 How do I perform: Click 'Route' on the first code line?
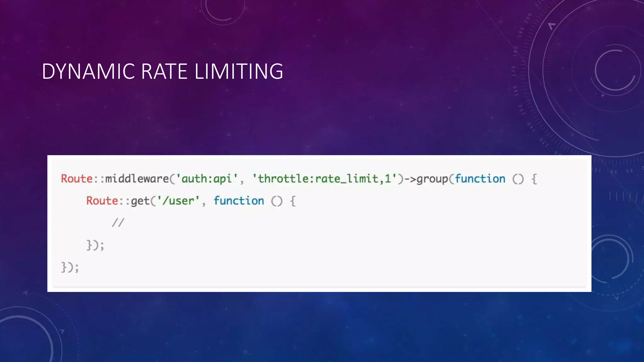pyautogui.click(x=76, y=179)
